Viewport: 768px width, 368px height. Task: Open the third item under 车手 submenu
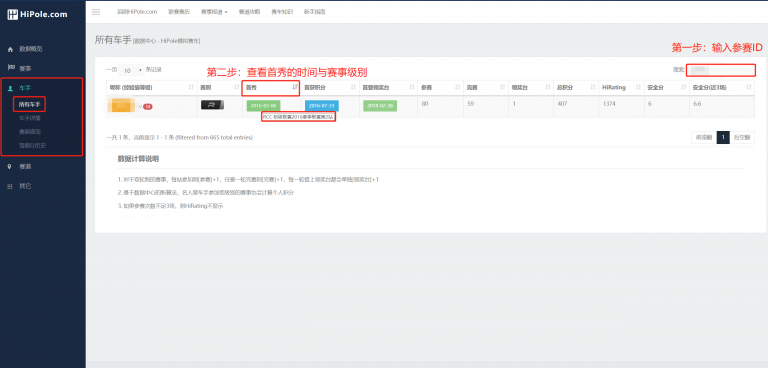pos(29,132)
